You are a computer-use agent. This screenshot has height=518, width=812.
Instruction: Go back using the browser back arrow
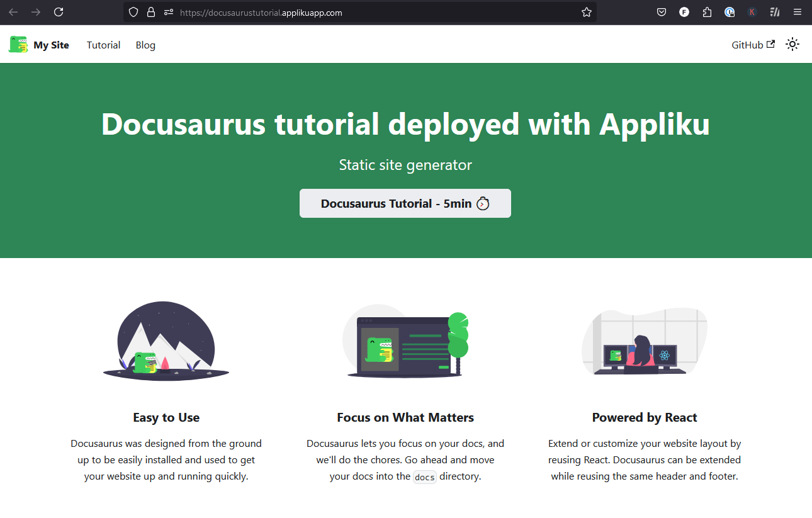pyautogui.click(x=13, y=12)
